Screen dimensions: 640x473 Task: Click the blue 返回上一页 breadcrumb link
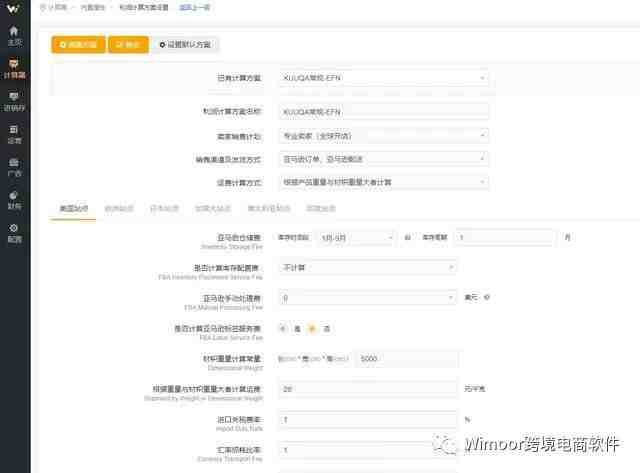[195, 7]
